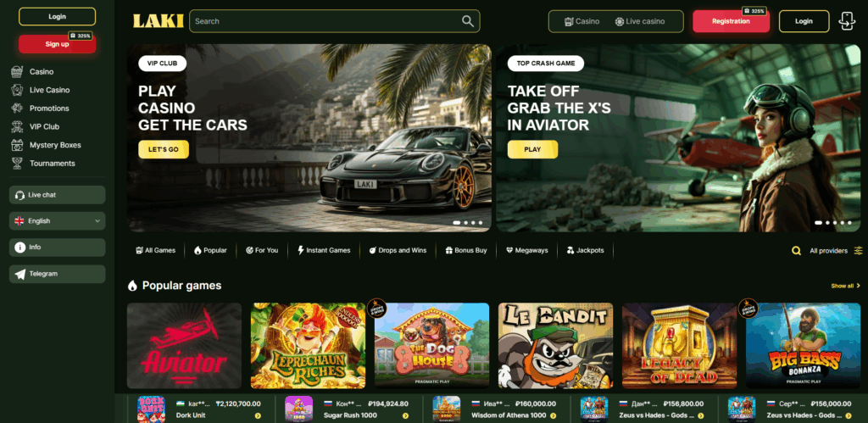Click the yellow arrow next to Sugar Rush 1000

[405, 416]
